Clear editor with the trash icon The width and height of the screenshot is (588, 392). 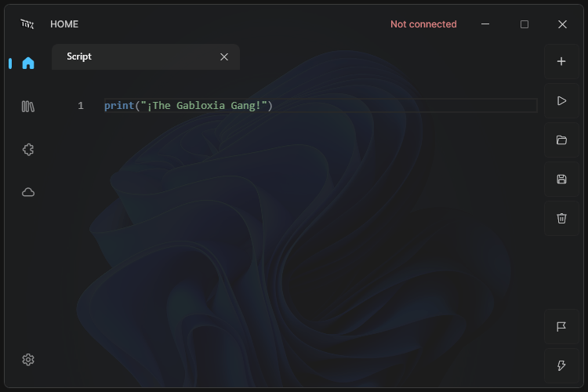click(x=561, y=219)
